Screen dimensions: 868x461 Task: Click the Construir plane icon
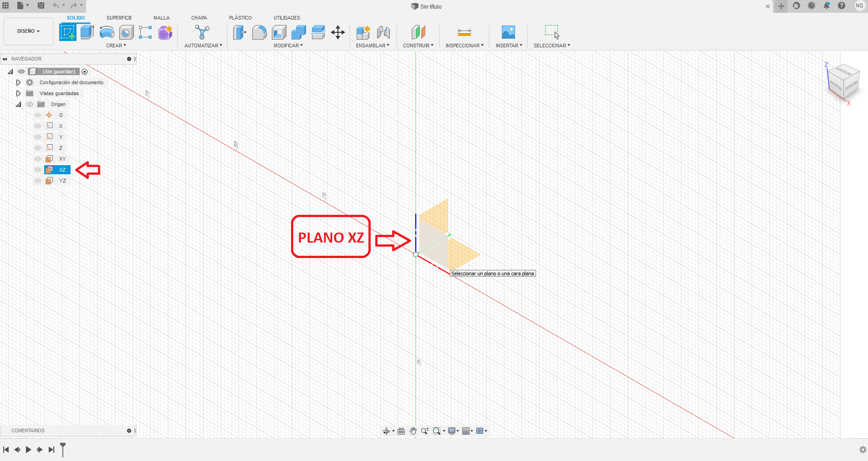tap(418, 32)
